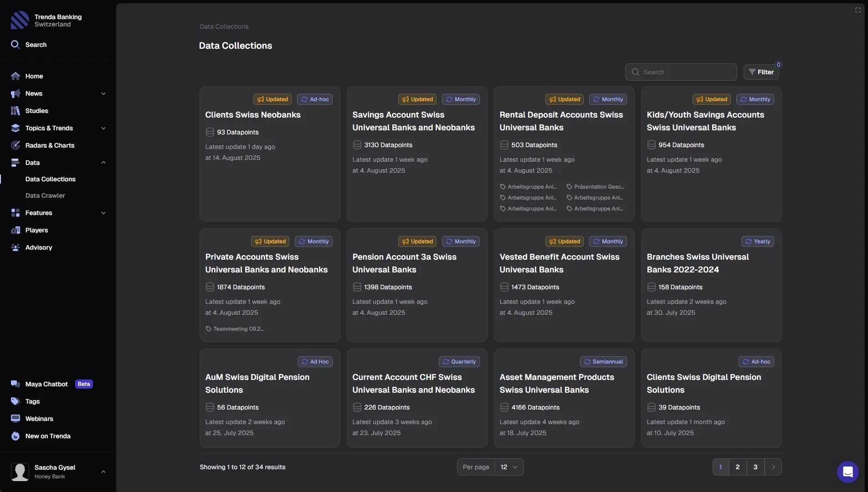Go to results page 3
Screen dimensions: 868x492
tap(755, 467)
